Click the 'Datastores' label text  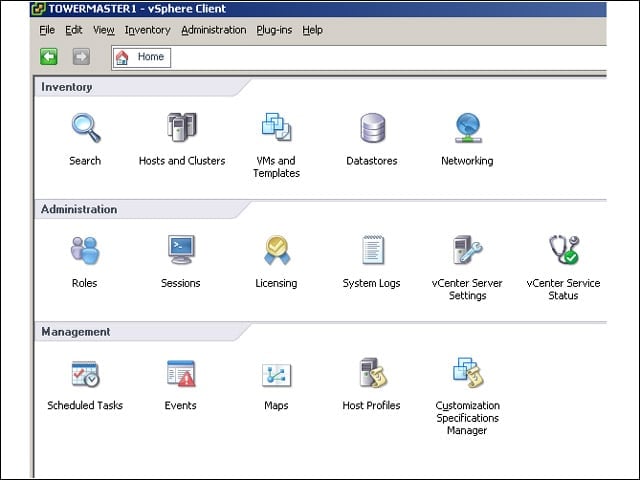pos(372,161)
